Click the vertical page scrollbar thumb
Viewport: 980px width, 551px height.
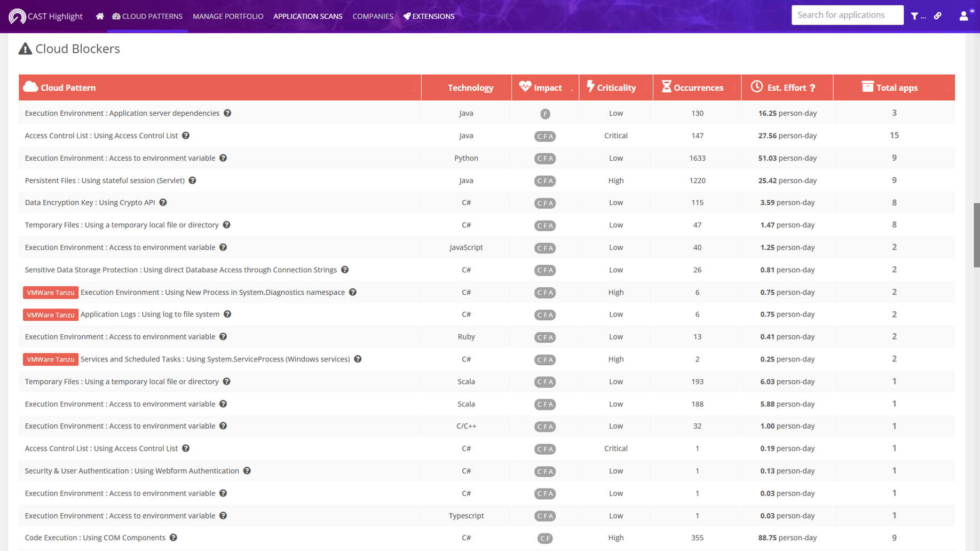[x=976, y=235]
